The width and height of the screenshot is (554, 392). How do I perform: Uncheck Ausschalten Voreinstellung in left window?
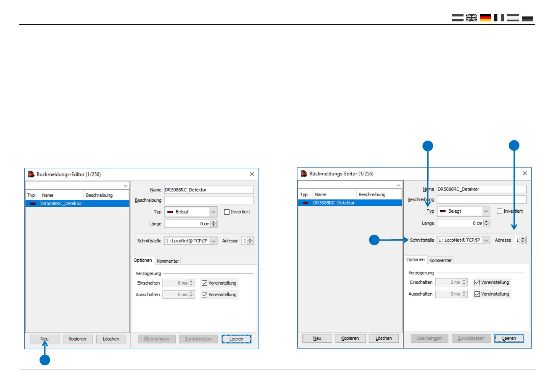tap(204, 295)
